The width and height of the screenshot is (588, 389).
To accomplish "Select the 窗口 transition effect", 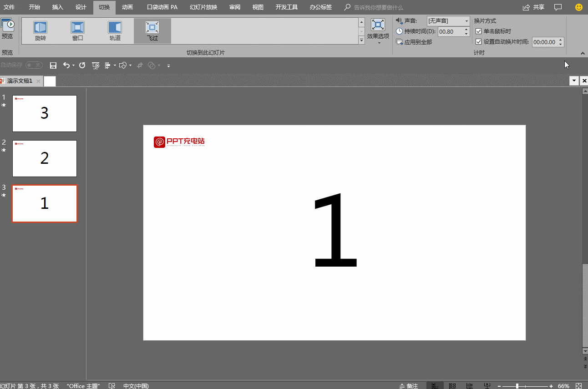I will [78, 31].
